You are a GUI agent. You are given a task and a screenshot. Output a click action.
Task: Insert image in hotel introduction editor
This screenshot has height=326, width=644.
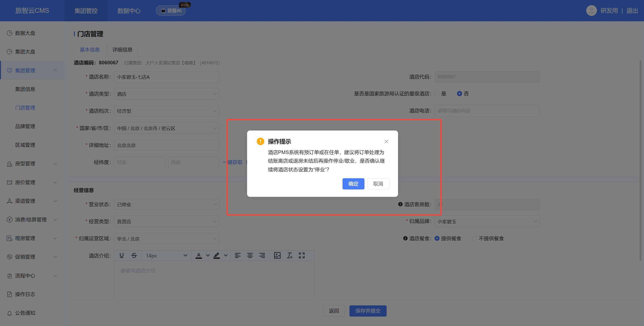pos(277,255)
